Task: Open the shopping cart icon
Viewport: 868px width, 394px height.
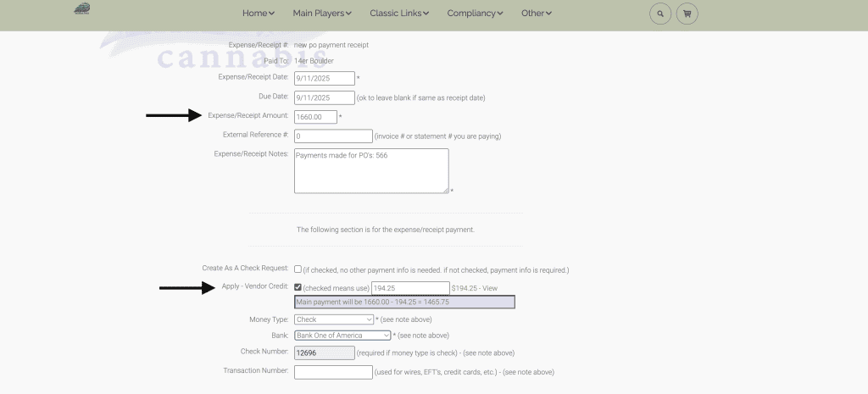Action: tap(687, 14)
